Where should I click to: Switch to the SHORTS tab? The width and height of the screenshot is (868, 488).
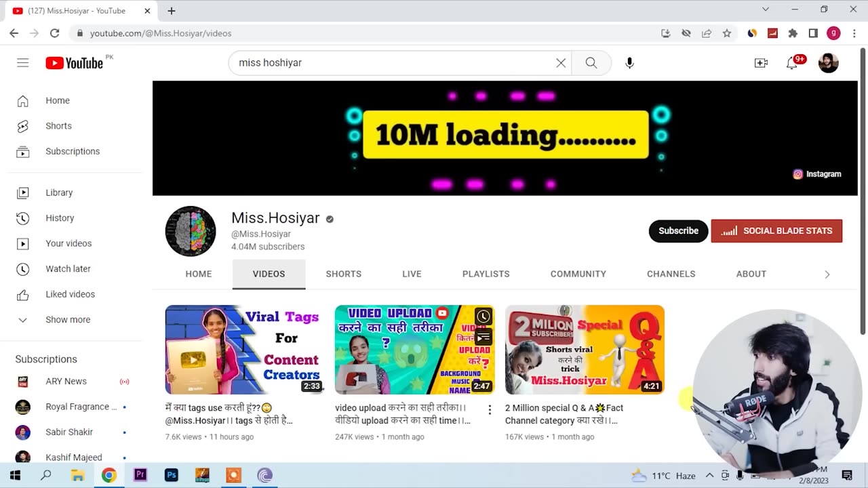(344, 274)
